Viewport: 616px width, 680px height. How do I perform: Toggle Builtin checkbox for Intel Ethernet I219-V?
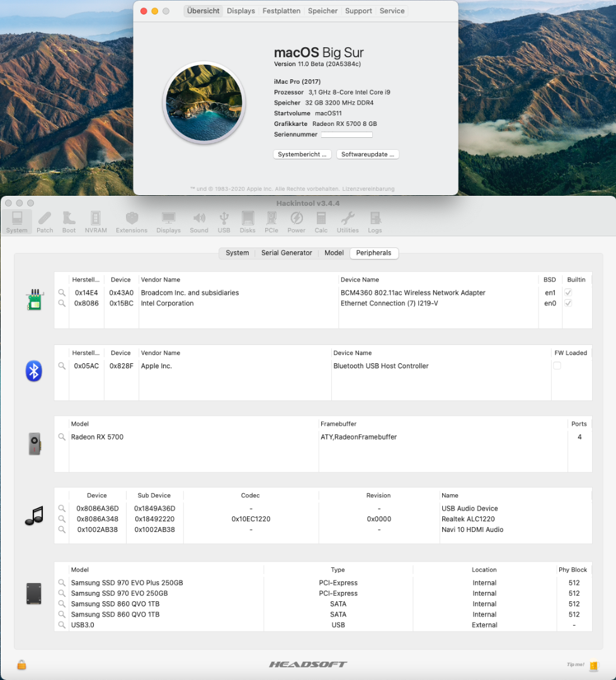568,303
